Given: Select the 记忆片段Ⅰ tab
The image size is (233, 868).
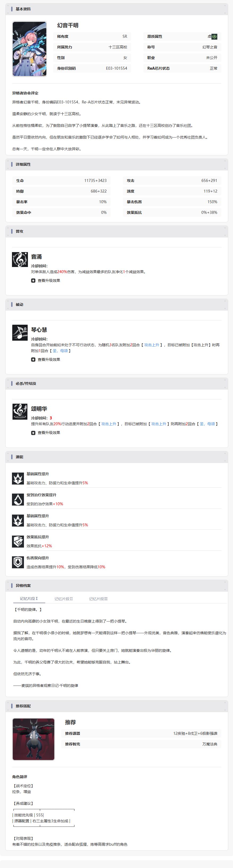Looking at the screenshot, I should click(x=29, y=599).
